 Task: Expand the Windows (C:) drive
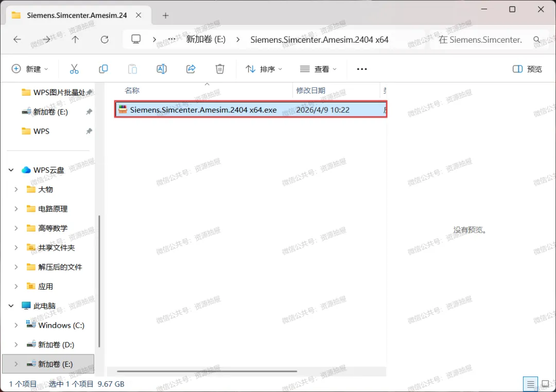click(x=16, y=325)
